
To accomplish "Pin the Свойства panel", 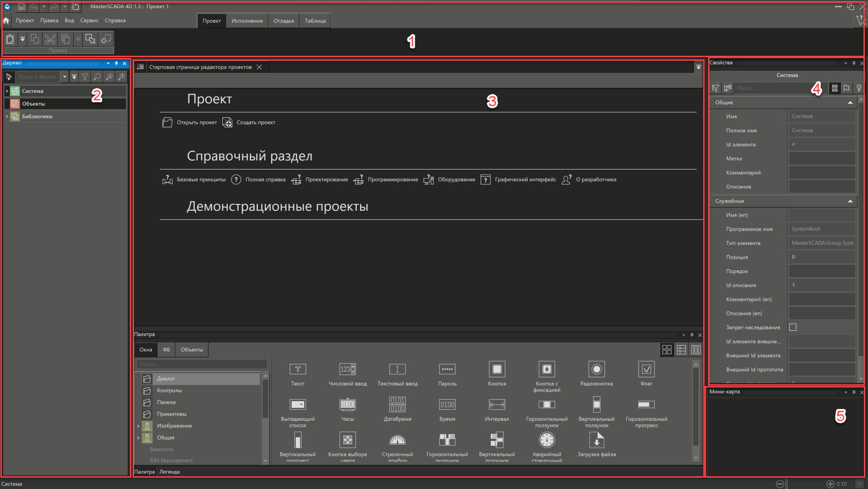I will 854,63.
